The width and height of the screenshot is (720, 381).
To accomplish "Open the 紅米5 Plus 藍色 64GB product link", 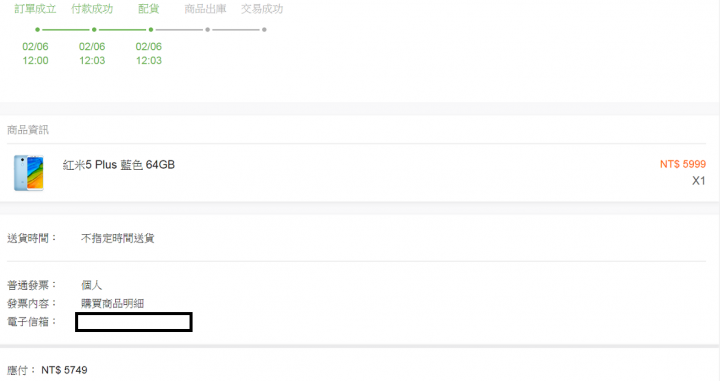I will pos(119,165).
